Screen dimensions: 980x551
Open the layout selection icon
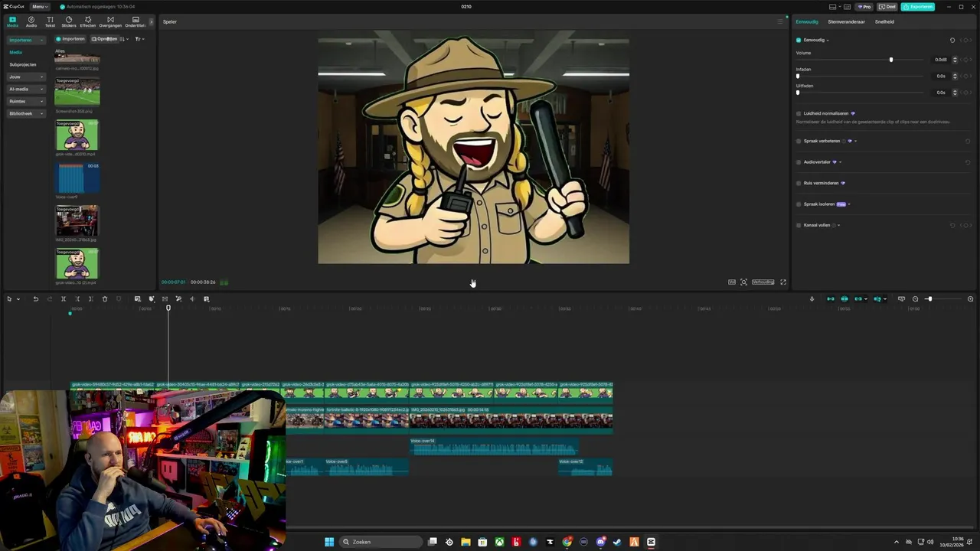[x=832, y=7]
